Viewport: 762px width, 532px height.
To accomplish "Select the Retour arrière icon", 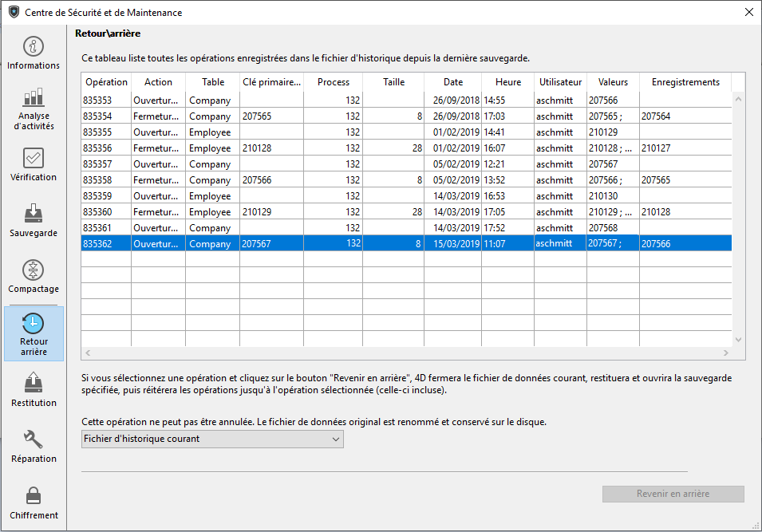I will click(34, 323).
